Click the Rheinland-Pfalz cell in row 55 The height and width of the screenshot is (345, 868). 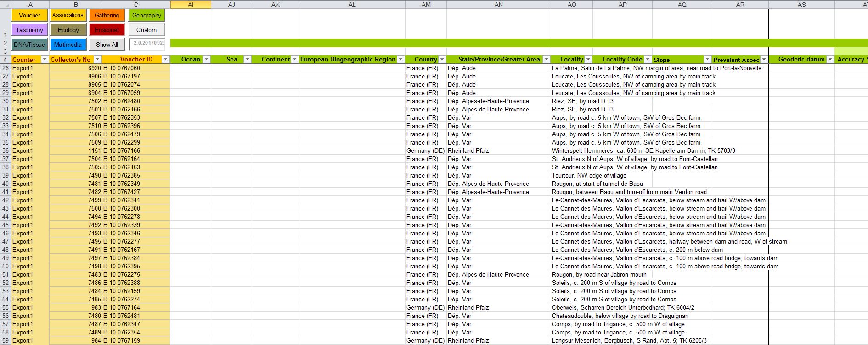click(x=499, y=307)
